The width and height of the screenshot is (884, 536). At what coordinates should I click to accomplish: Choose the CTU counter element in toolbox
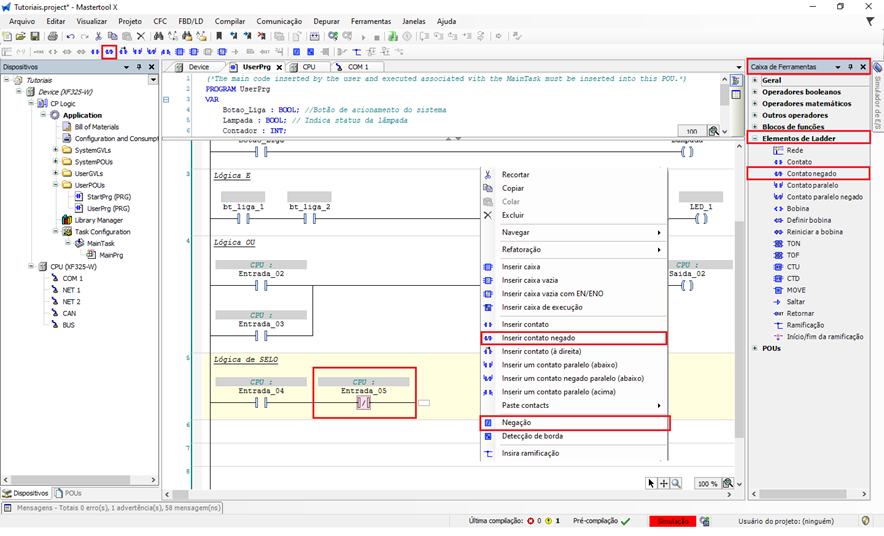click(793, 267)
